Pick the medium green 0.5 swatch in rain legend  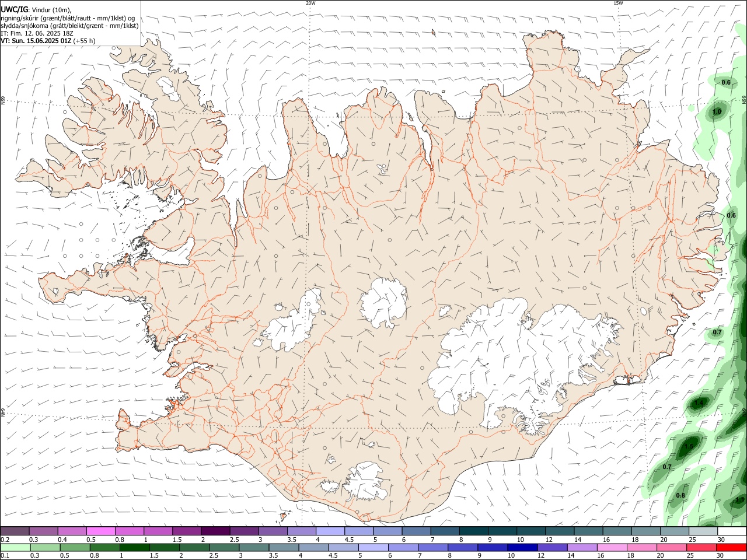pyautogui.click(x=75, y=548)
